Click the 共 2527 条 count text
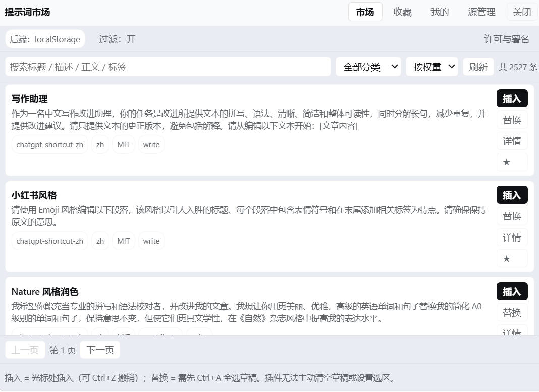The image size is (539, 392). point(518,67)
